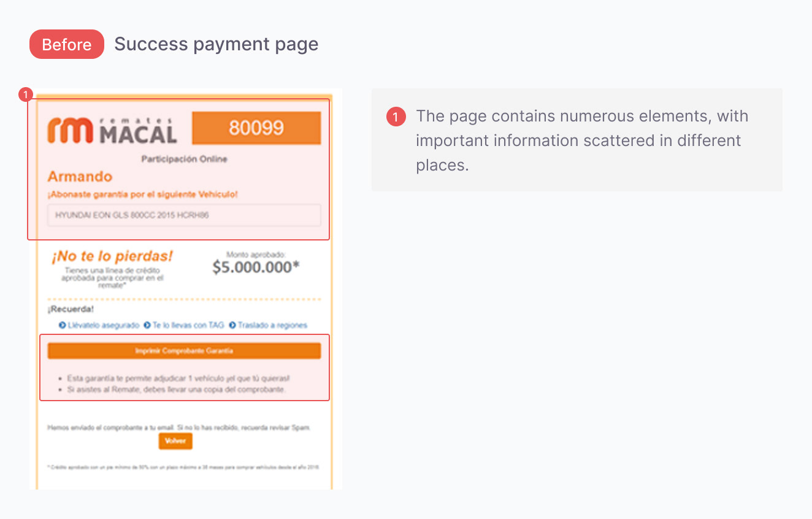Click the arrow icon beside Traslado a regiones
The width and height of the screenshot is (812, 519).
(232, 325)
